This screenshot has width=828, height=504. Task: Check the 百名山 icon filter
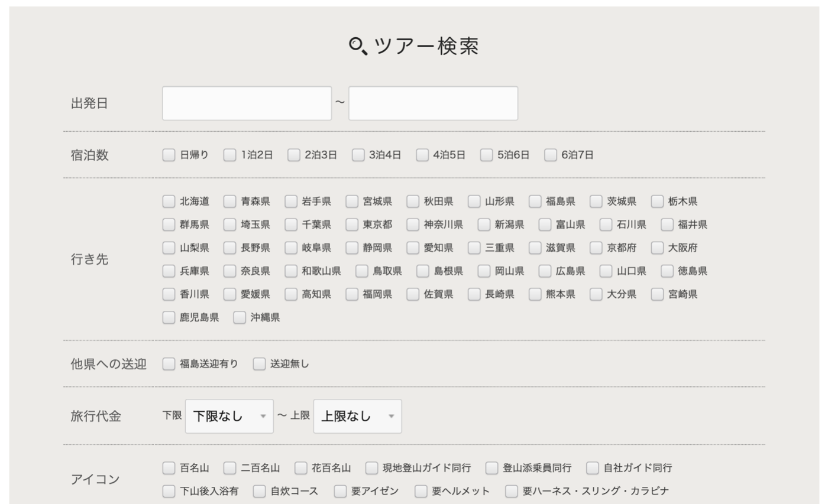click(169, 468)
